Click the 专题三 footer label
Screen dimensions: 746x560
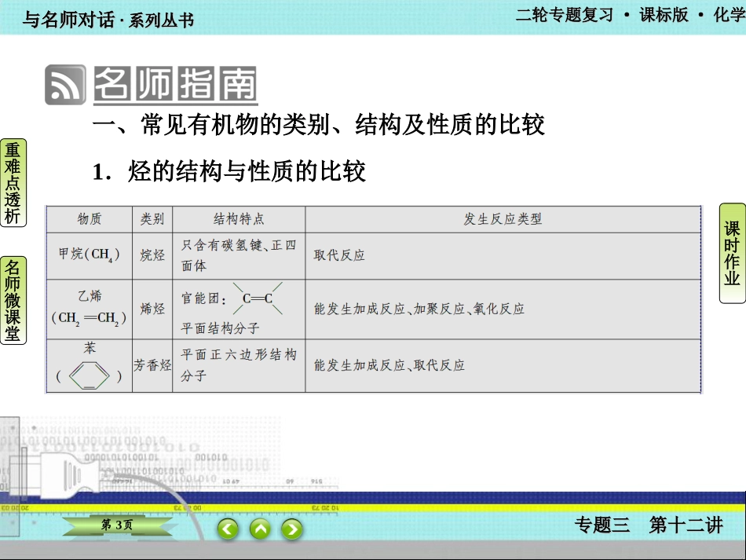tap(602, 525)
